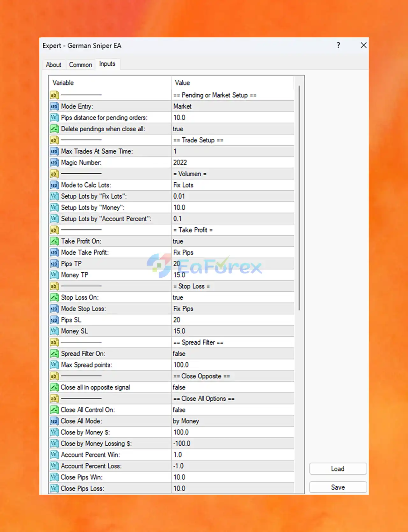Click the icon beside Pips TP
This screenshot has height=532, width=408.
(54, 264)
